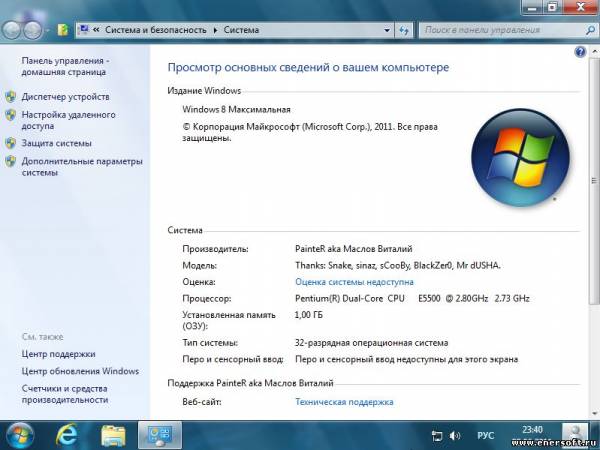
Task: Select '32-разрядная операционная система' text
Action: pos(371,343)
